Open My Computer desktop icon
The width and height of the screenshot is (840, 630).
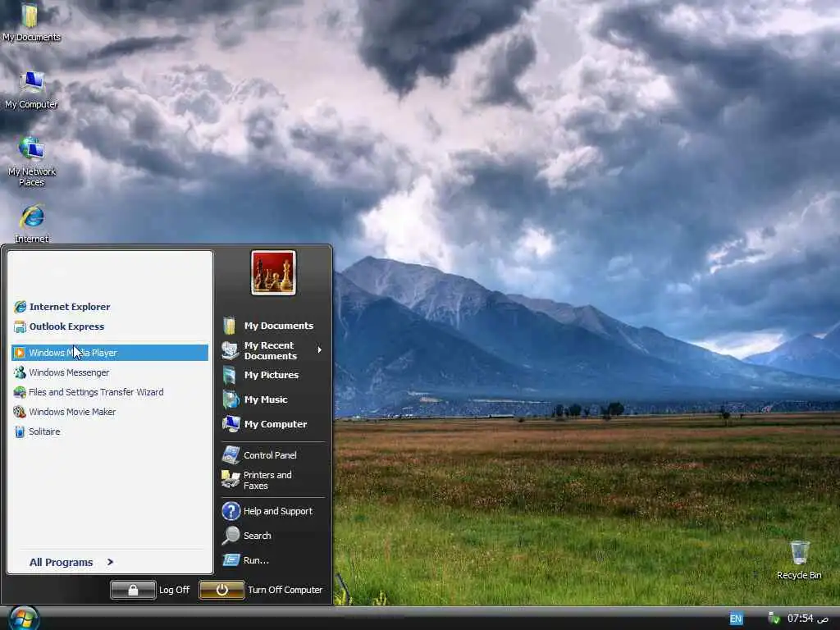point(32,90)
